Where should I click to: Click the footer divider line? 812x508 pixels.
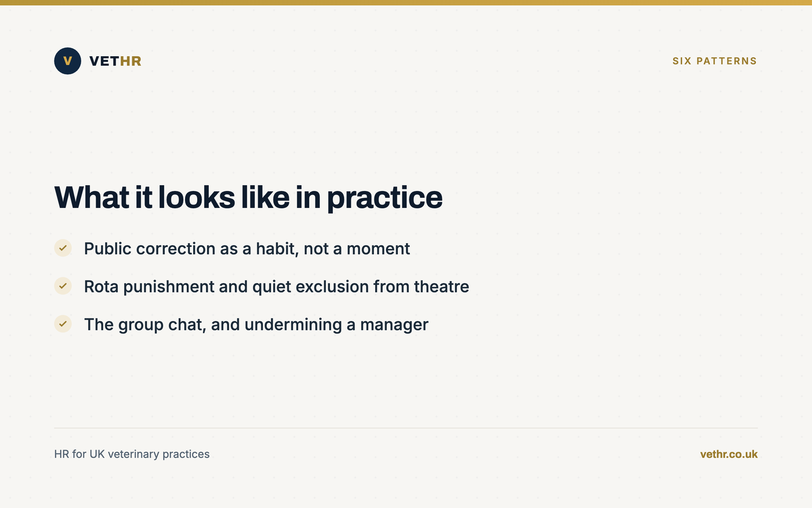406,428
